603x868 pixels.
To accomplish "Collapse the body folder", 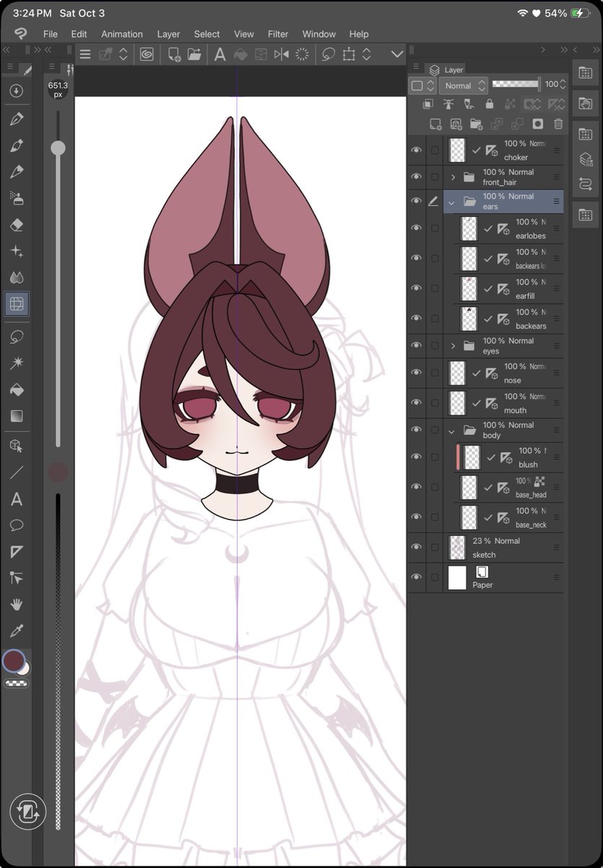I will pyautogui.click(x=452, y=430).
